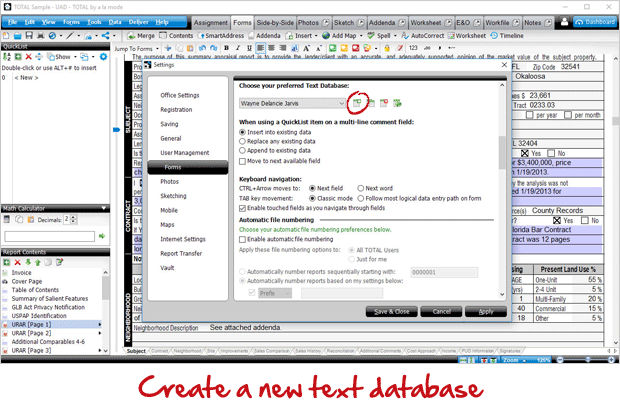
Task: Click red X delete in Report Contents
Action: click(x=17, y=262)
